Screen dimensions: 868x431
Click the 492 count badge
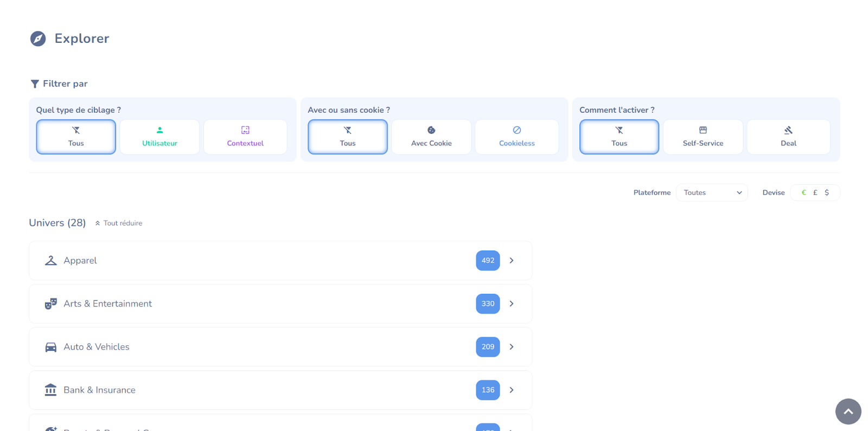click(488, 261)
